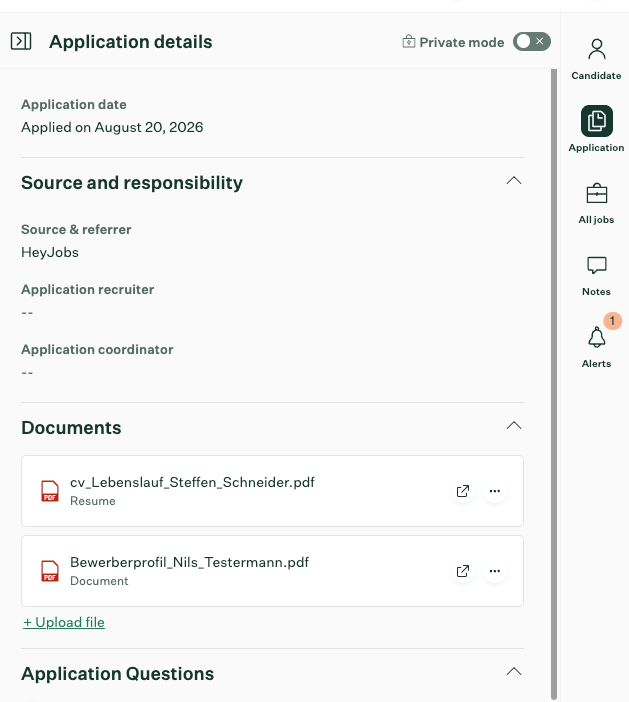Open the Candidate sidebar tab
This screenshot has height=702, width=629.
596,60
